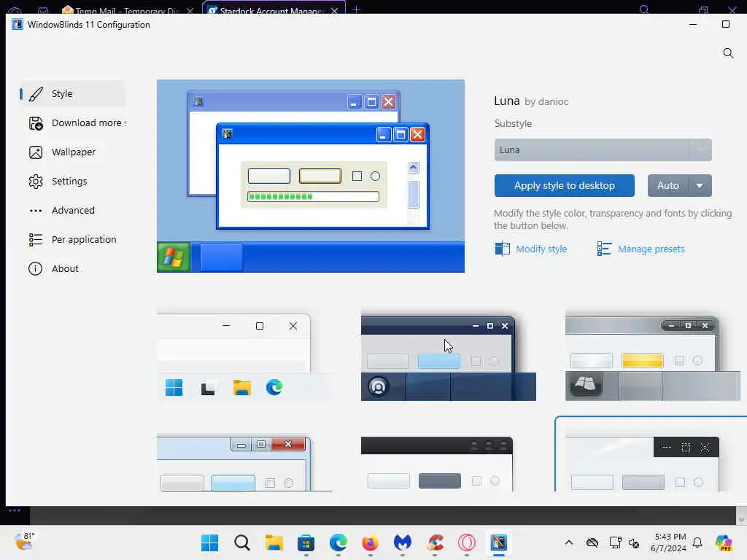Expand the Auto dropdown arrow
Screen dimensions: 747x560
coord(700,185)
